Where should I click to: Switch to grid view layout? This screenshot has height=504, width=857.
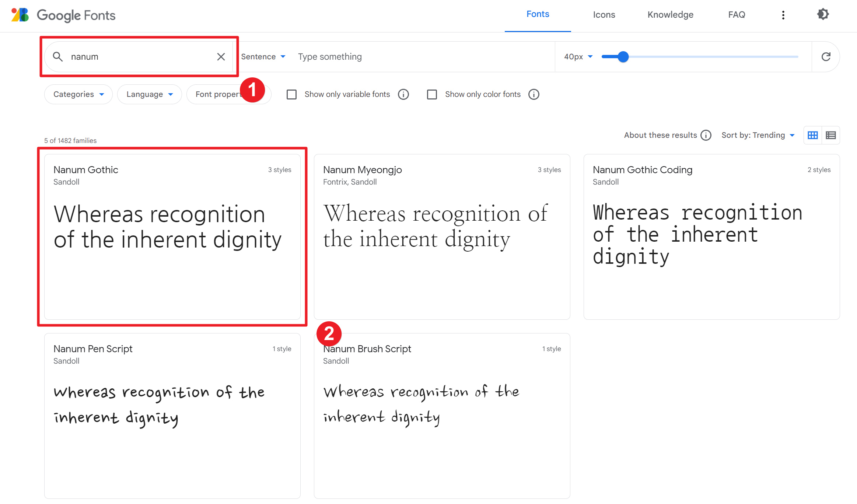click(812, 135)
